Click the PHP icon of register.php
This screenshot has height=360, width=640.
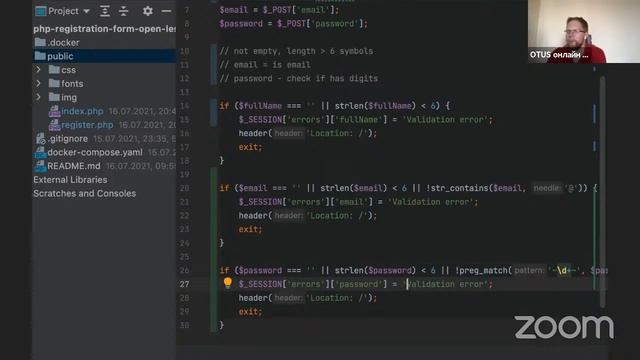[54, 125]
